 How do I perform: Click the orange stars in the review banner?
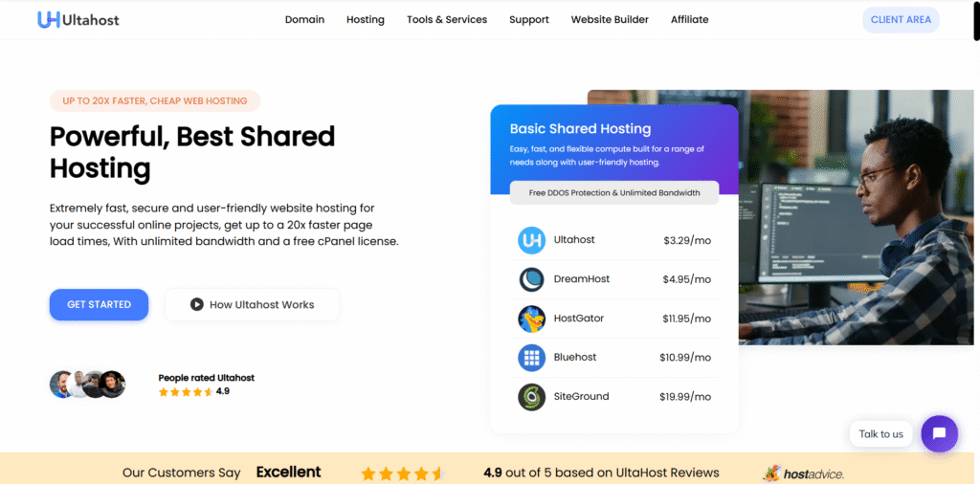(402, 473)
